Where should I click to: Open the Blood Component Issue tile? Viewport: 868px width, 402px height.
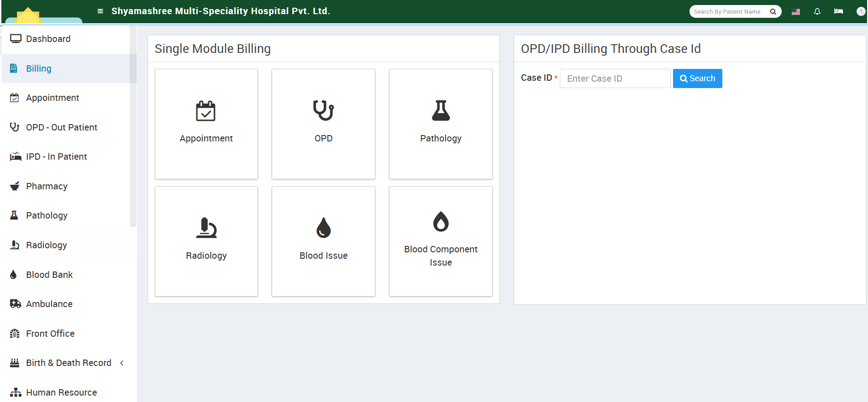click(x=441, y=241)
